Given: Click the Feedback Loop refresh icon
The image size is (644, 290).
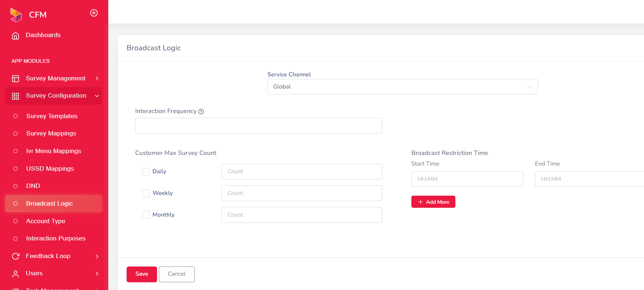Looking at the screenshot, I should pyautogui.click(x=15, y=256).
